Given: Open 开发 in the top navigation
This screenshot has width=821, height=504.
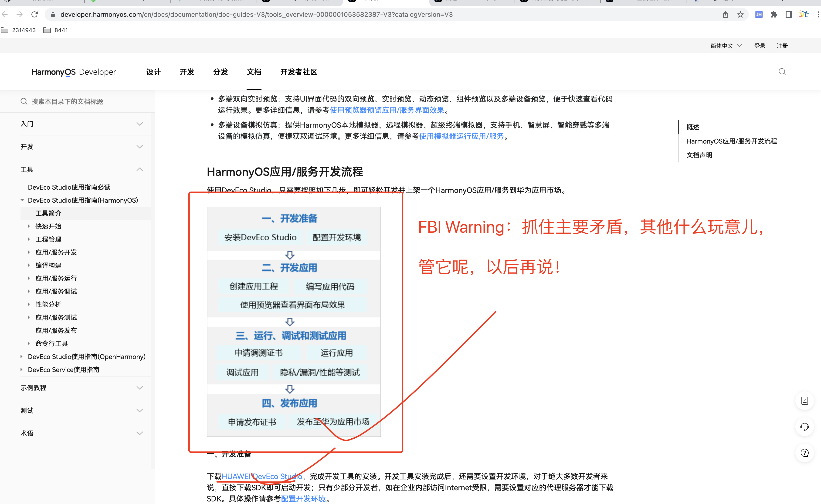Looking at the screenshot, I should click(187, 72).
